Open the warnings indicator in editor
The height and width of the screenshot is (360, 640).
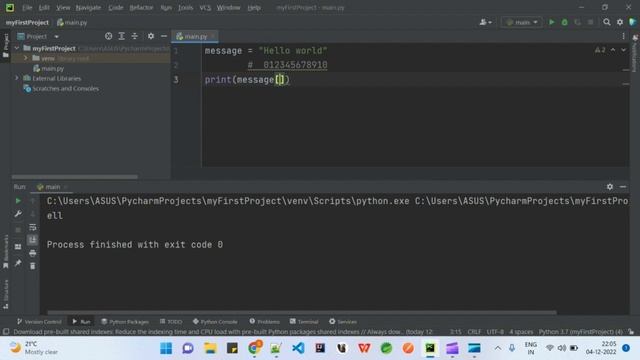click(x=600, y=50)
